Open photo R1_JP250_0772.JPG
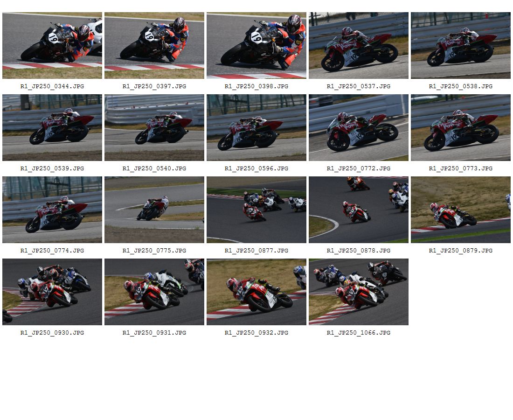This screenshot has width=513, height=420. (x=359, y=128)
